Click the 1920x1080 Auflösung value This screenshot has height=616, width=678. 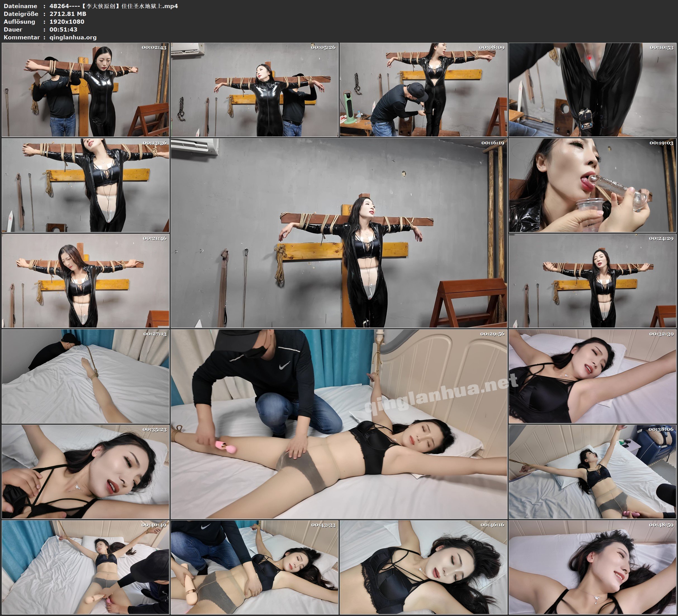pos(66,22)
